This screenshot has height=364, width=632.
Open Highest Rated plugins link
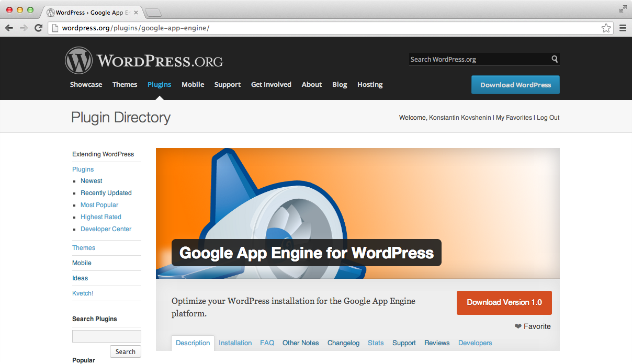[x=101, y=217]
